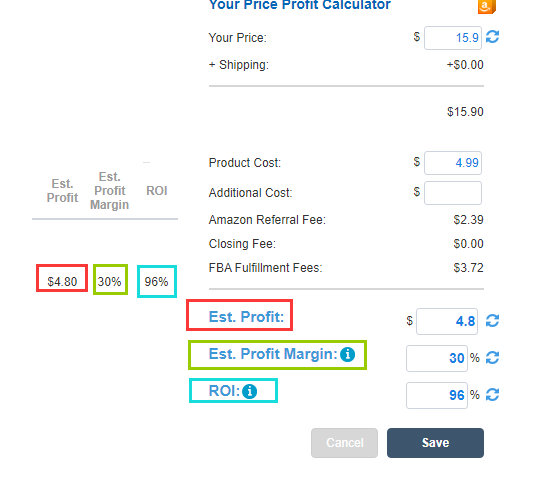
Task: Edit the Product Cost input field
Action: pyautogui.click(x=453, y=163)
